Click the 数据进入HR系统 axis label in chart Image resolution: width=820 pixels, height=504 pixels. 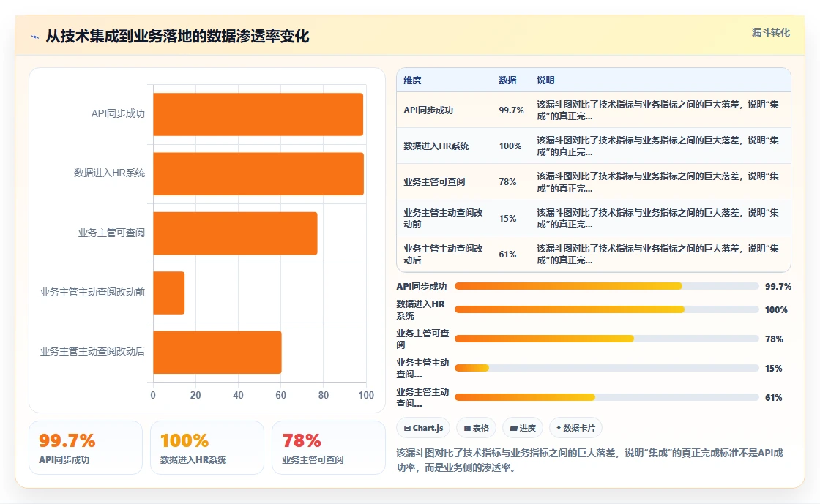109,173
